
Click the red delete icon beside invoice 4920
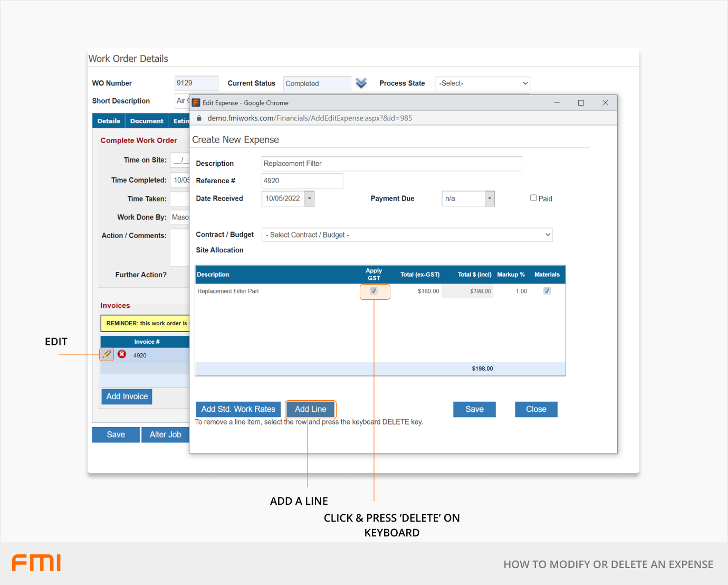(122, 354)
